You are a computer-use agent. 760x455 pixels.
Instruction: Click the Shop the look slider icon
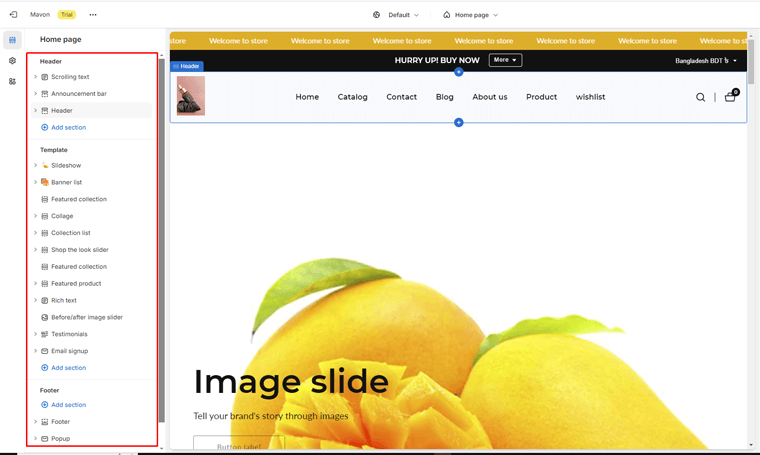point(45,250)
